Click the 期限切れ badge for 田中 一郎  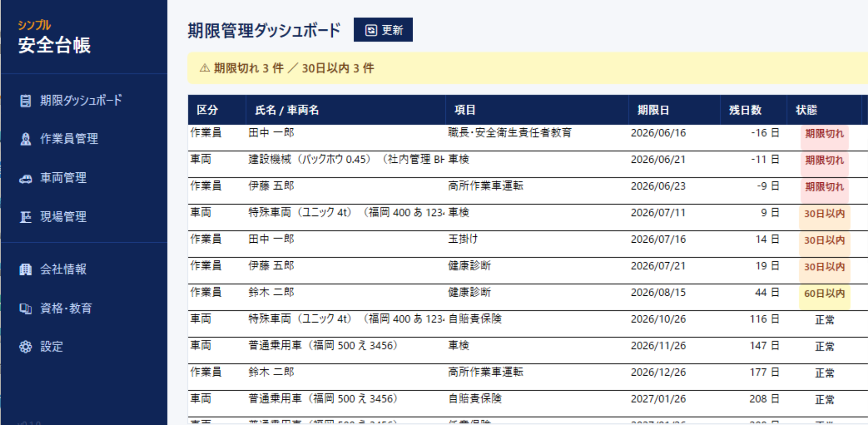click(824, 134)
